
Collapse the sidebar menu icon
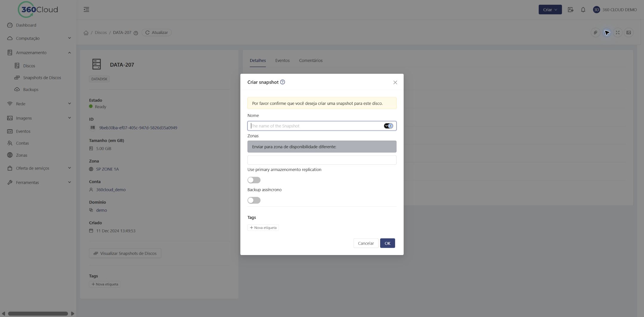coord(86,10)
